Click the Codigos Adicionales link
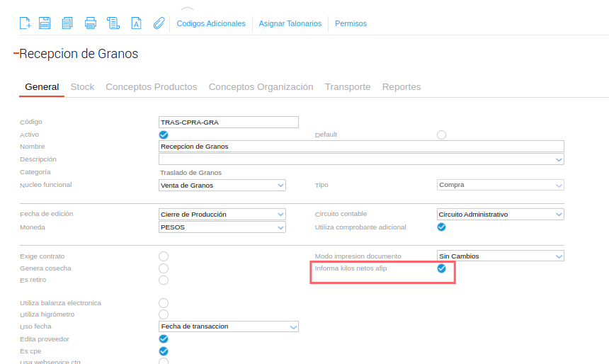Image resolution: width=609 pixels, height=364 pixels. tap(211, 23)
